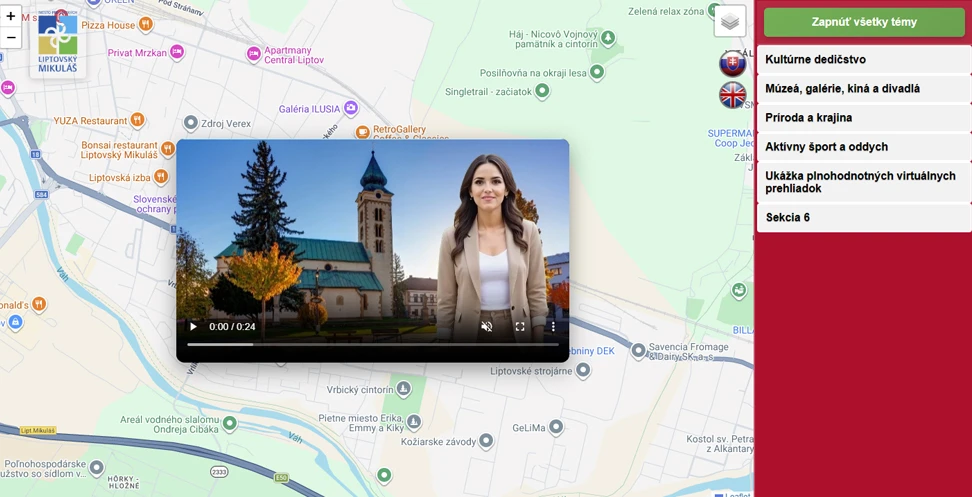Screen dimensions: 972x497
Task: Click Vrbický cintorín marker
Action: click(x=404, y=389)
